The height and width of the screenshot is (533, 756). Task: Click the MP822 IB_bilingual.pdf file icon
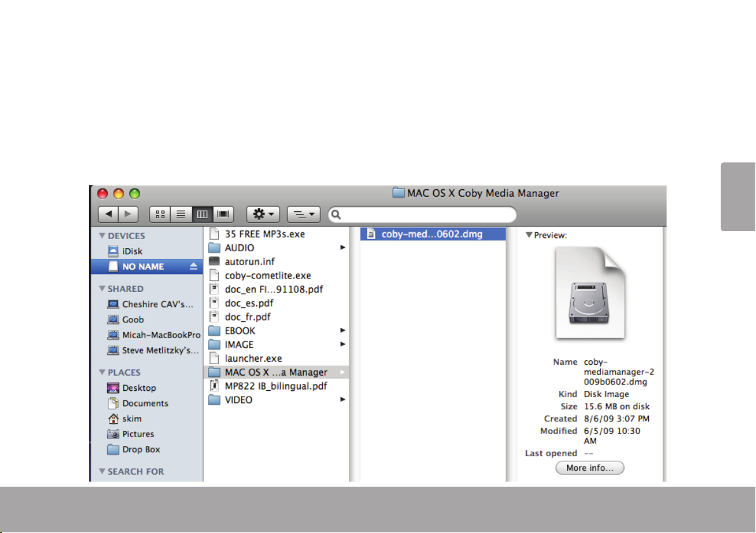(x=214, y=386)
